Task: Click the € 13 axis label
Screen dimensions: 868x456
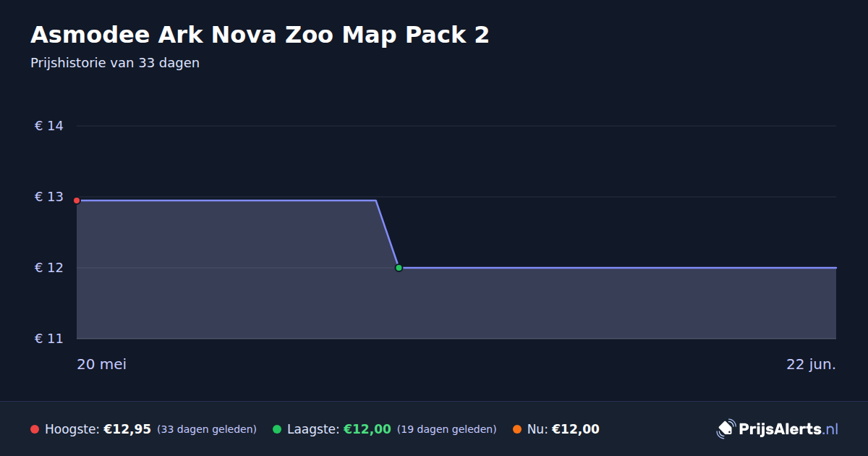Action: (x=49, y=197)
